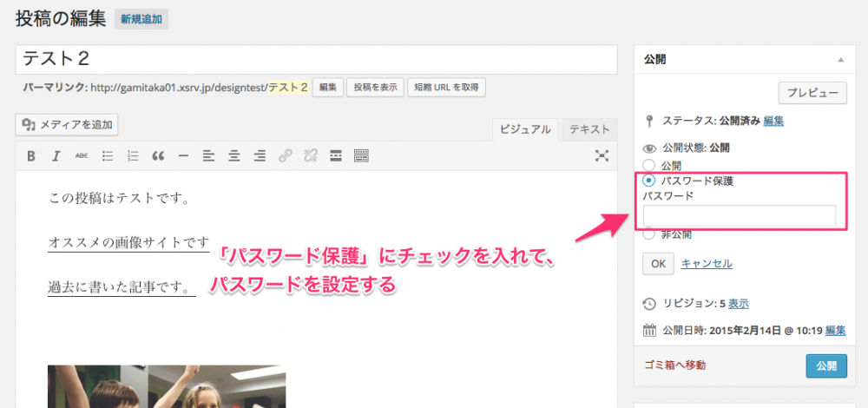The height and width of the screenshot is (408, 868).
Task: Select the 非公開 radio button
Action: [648, 234]
